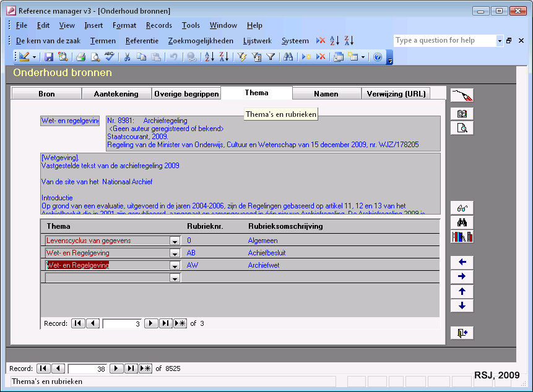Click the glasses icon button
Screen dimensions: 533x392
(x=462, y=208)
